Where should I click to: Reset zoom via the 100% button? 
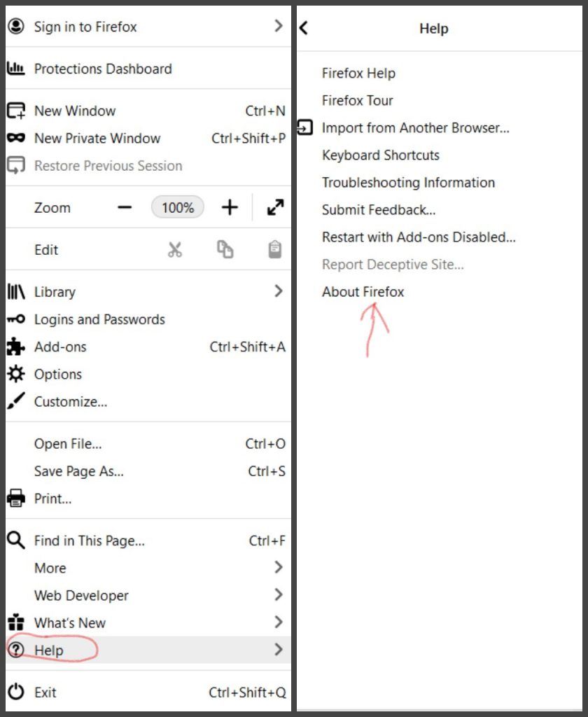[x=178, y=208]
